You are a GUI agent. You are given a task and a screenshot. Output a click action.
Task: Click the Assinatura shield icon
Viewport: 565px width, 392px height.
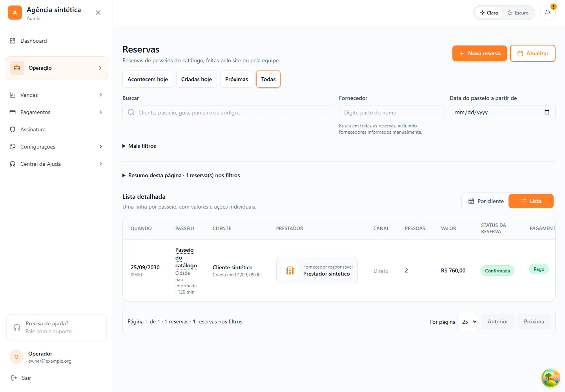click(x=13, y=129)
